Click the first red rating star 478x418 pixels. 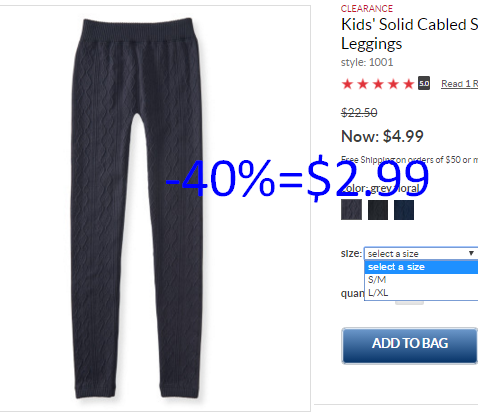coord(347,84)
